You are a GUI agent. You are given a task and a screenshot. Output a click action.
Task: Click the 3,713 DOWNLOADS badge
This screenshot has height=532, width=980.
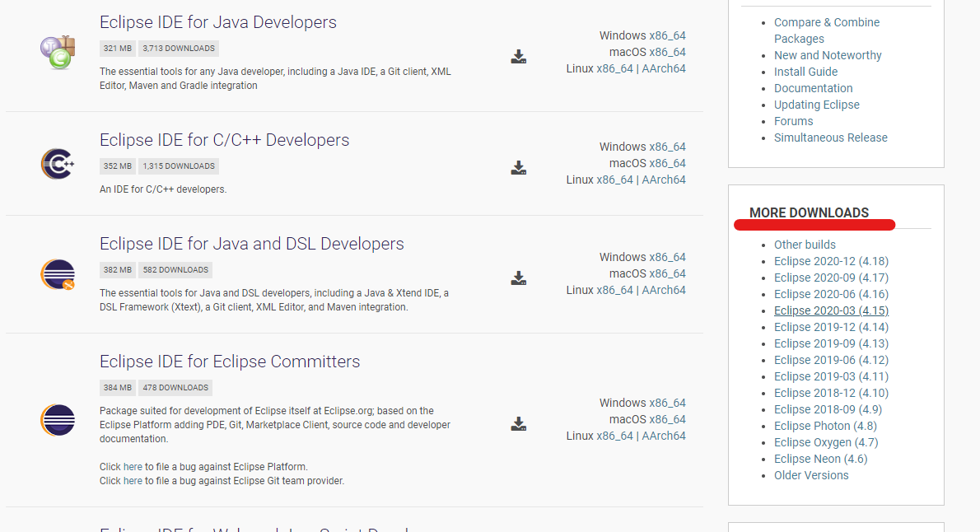179,48
